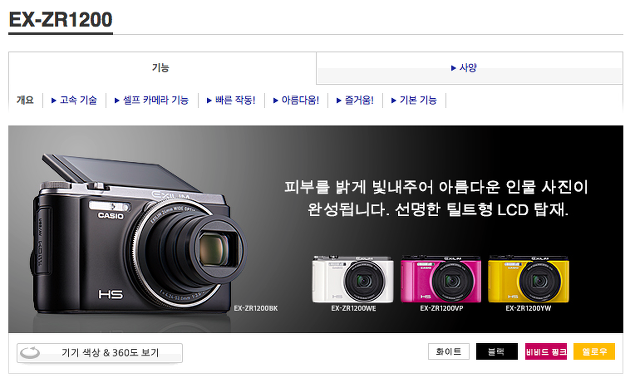
Task: Click the EX-ZR1200 page heading
Action: (x=60, y=20)
